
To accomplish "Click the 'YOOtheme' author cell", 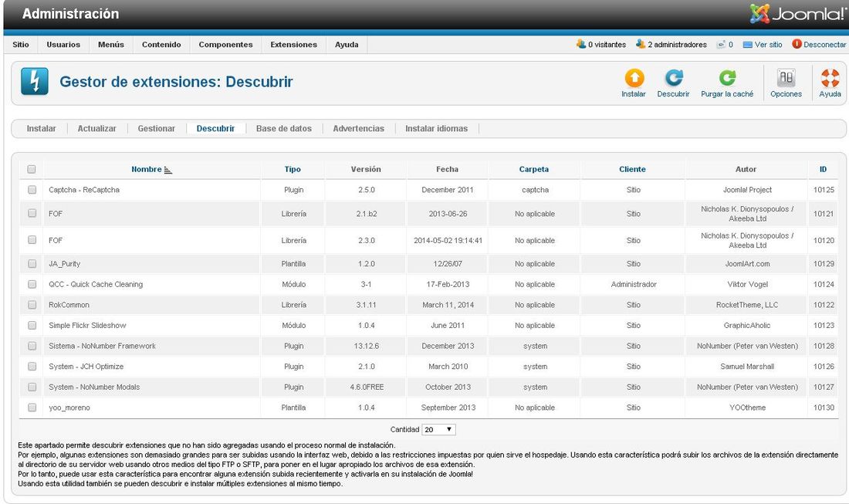I will 747,408.
